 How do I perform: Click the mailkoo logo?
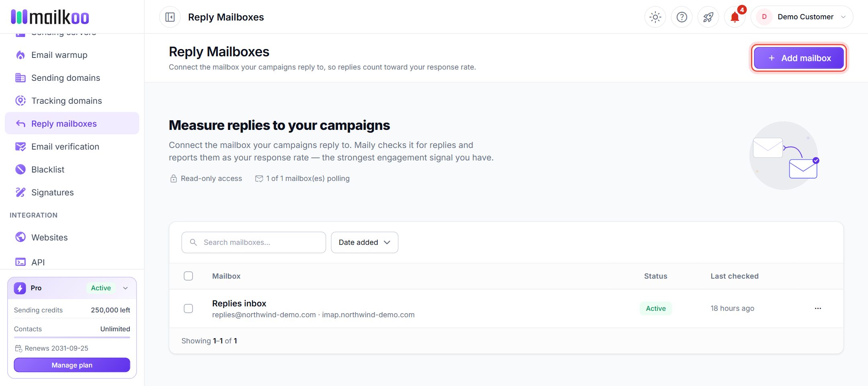click(x=50, y=17)
